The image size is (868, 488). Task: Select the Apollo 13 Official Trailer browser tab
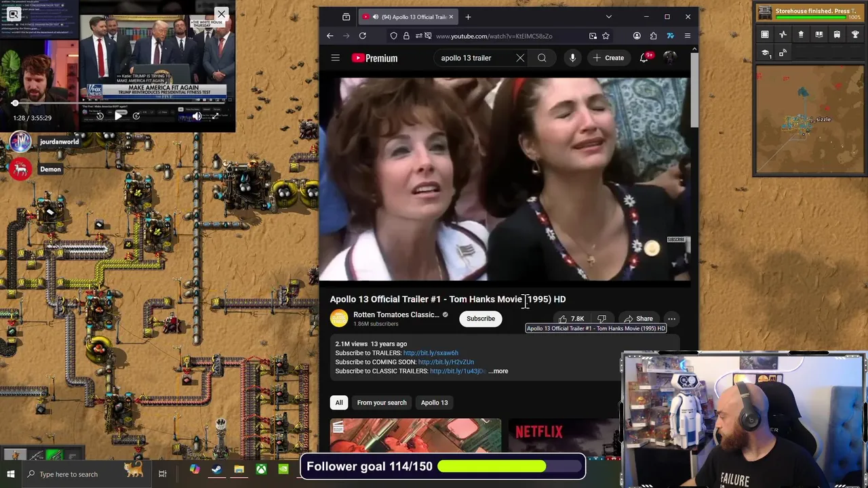pyautogui.click(x=408, y=17)
